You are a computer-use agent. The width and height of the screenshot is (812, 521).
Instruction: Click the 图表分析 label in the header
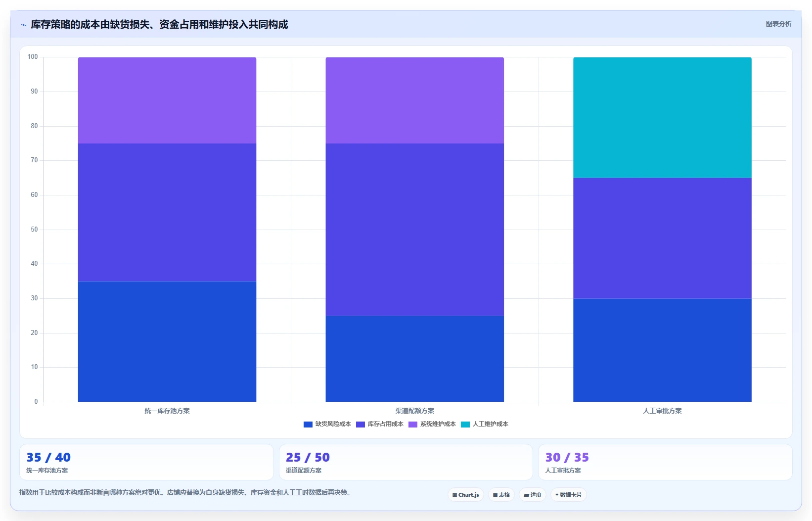(778, 24)
